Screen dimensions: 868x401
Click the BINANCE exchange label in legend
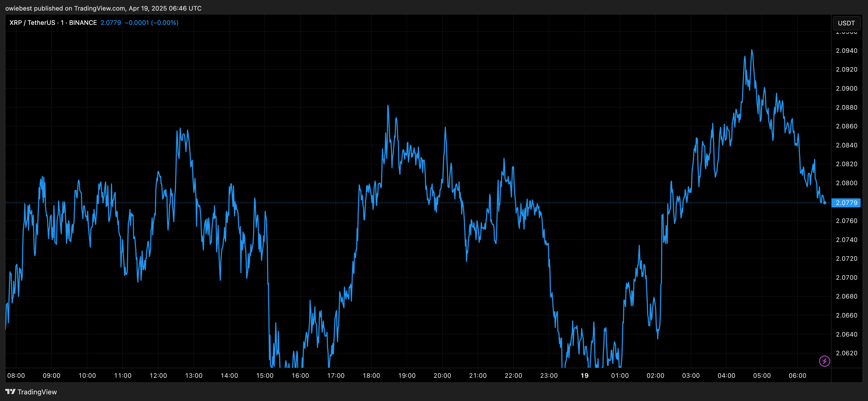(x=83, y=22)
